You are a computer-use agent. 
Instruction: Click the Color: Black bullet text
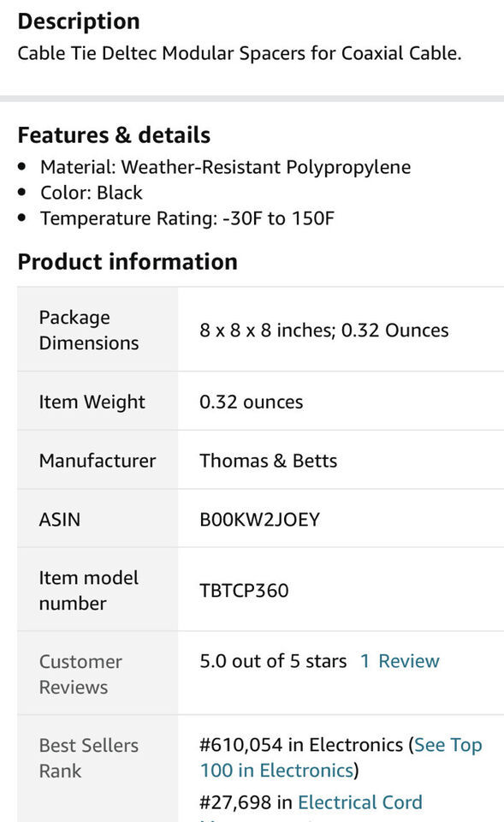[x=92, y=193]
